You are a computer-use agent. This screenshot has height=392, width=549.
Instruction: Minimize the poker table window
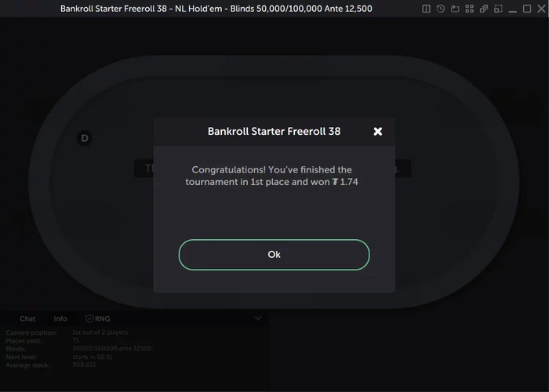pyautogui.click(x=513, y=9)
